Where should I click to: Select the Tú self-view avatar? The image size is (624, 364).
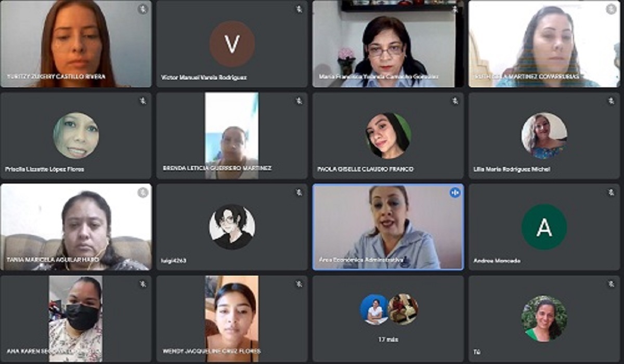[544, 319]
